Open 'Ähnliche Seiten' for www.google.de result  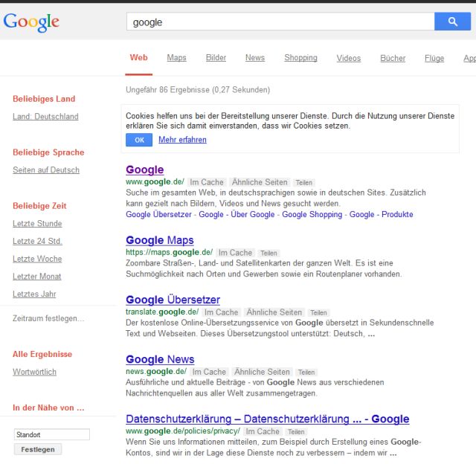[260, 182]
